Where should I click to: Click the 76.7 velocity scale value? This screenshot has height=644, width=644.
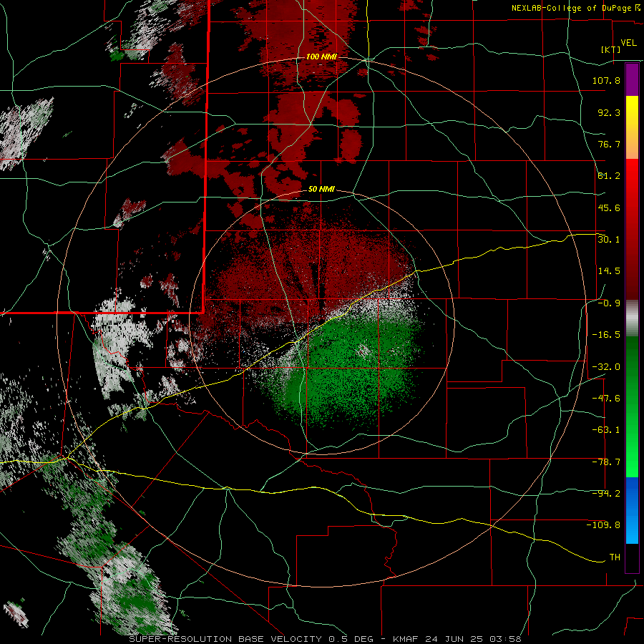pos(609,144)
